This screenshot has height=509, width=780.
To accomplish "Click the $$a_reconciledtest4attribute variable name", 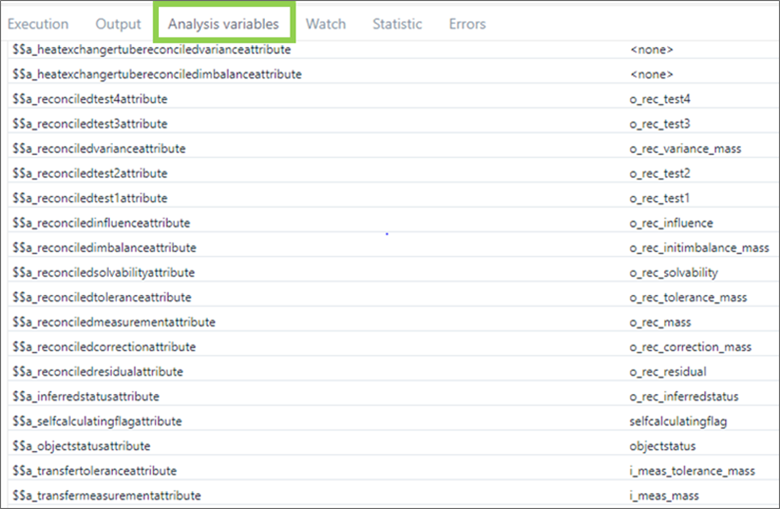I will (x=89, y=99).
